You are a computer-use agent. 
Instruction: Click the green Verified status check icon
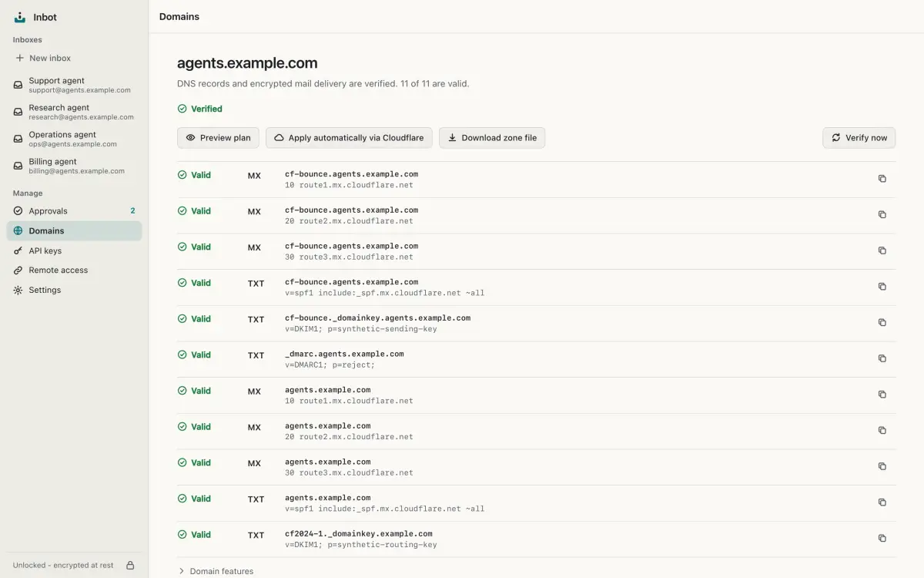click(182, 109)
